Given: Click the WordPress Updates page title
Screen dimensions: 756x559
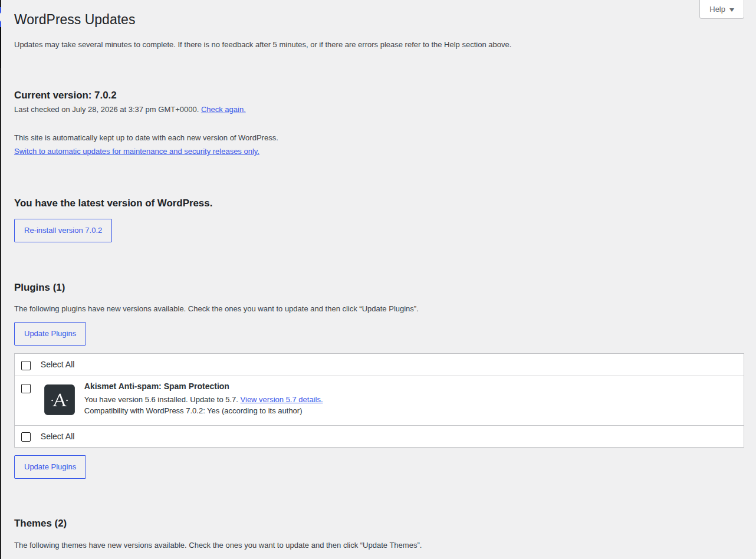Looking at the screenshot, I should point(75,19).
